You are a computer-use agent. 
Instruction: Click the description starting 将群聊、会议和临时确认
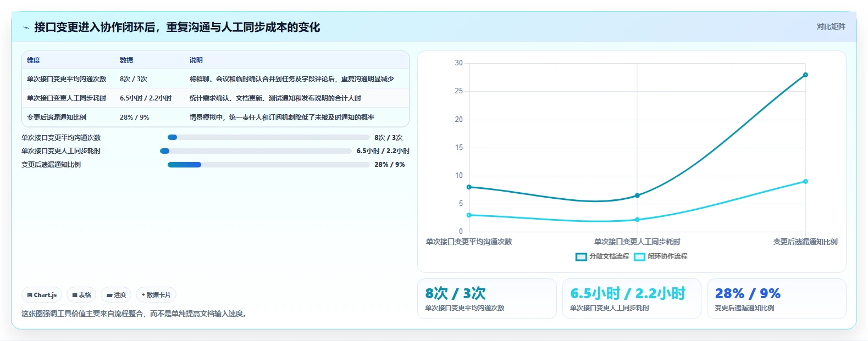tap(292, 79)
